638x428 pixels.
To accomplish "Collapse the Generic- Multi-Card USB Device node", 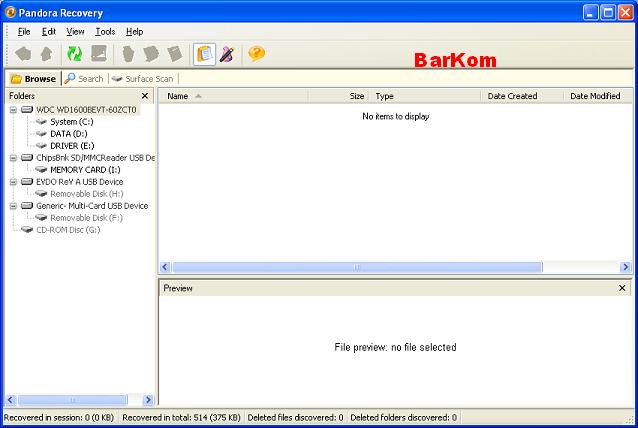I will (x=13, y=206).
